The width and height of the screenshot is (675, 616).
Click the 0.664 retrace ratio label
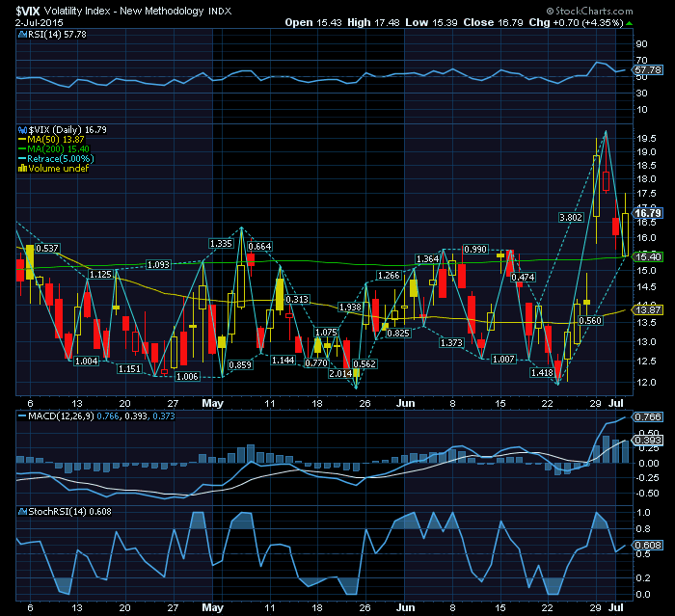pos(259,246)
